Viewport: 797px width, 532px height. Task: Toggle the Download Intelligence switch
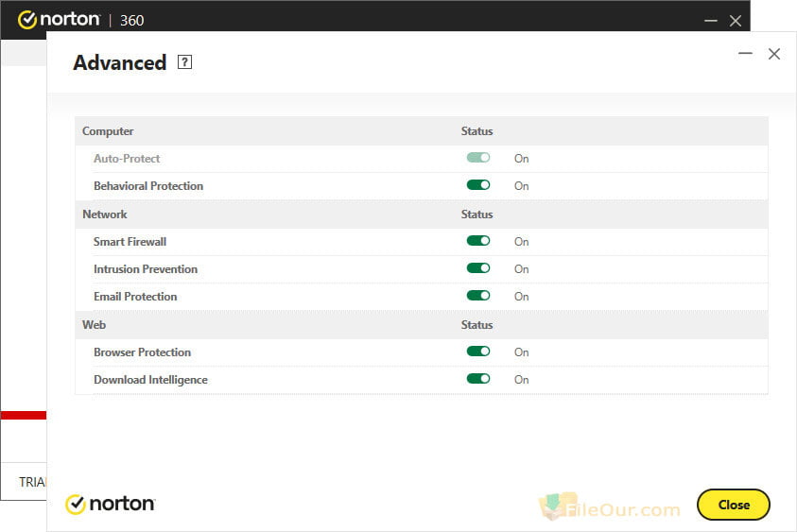pos(478,380)
